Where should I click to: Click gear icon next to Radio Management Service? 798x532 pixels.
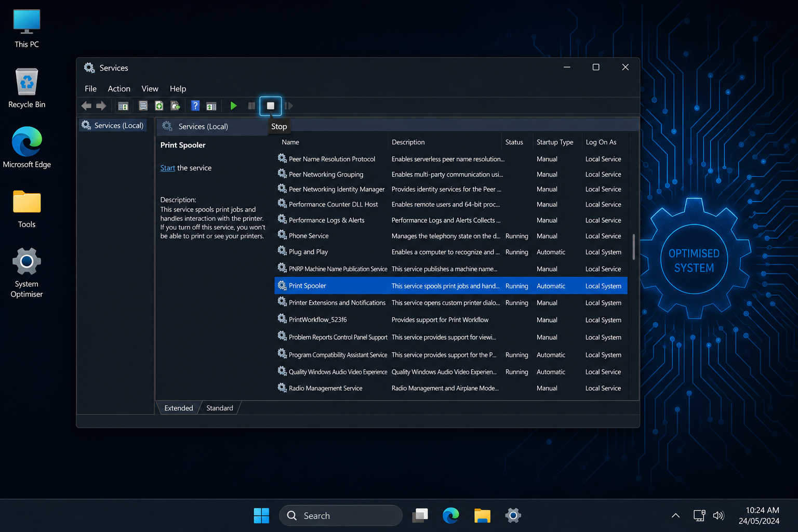(x=282, y=388)
